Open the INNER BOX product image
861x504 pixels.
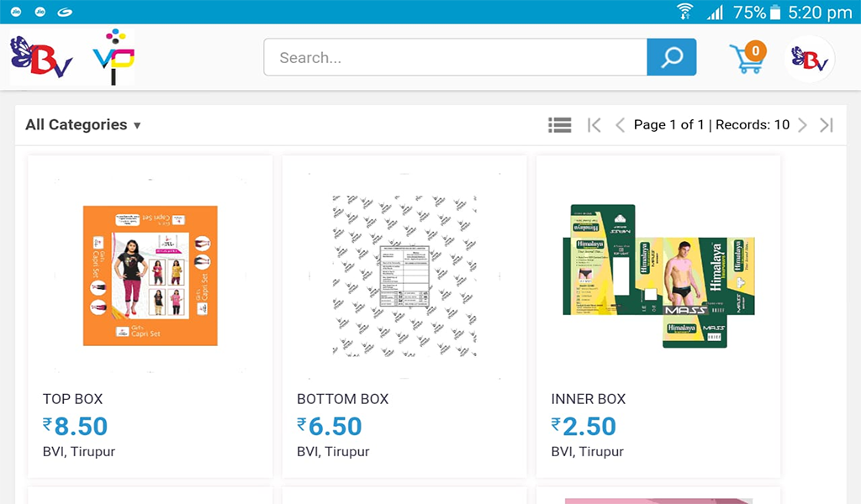pyautogui.click(x=659, y=276)
